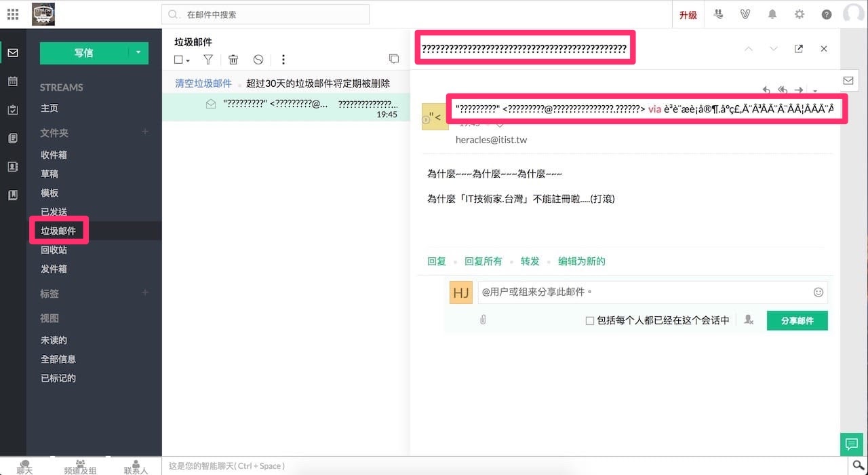Click the block/spam icon in the list toolbar
This screenshot has width=868, height=475.
258,60
